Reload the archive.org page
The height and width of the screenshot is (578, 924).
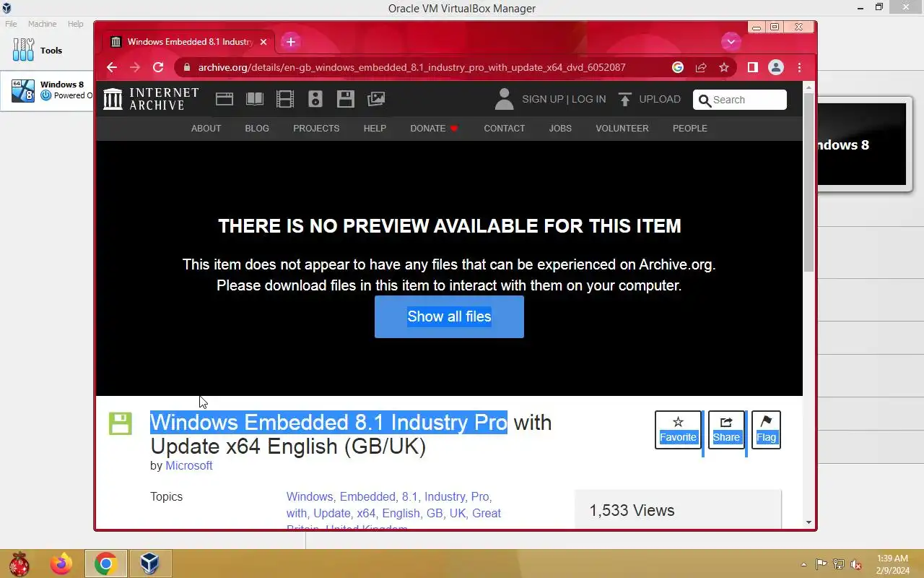(x=158, y=67)
